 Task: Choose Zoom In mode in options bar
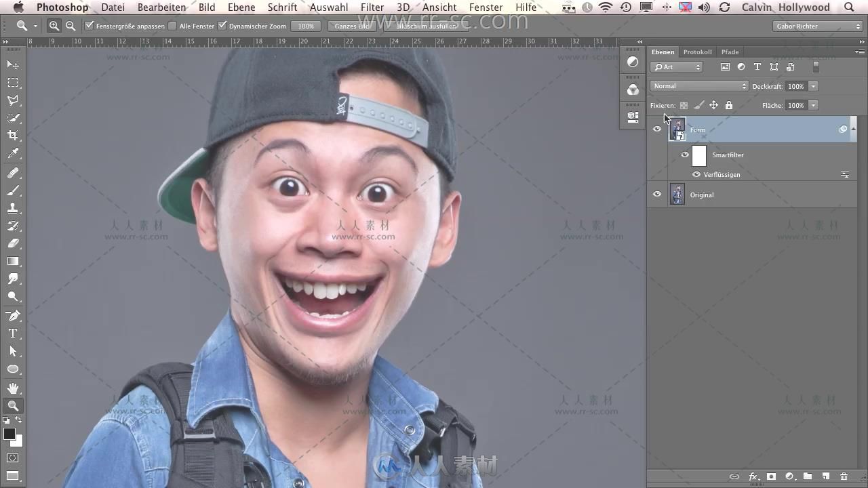(54, 26)
